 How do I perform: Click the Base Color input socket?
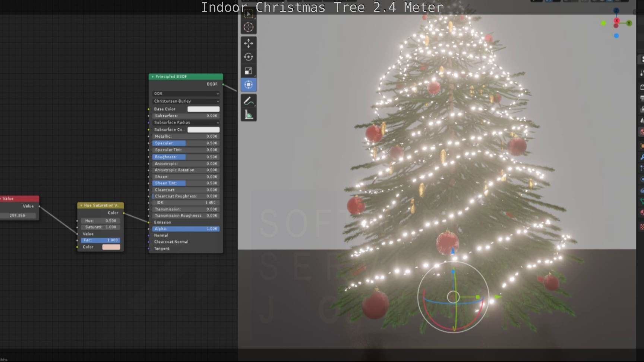tap(149, 109)
